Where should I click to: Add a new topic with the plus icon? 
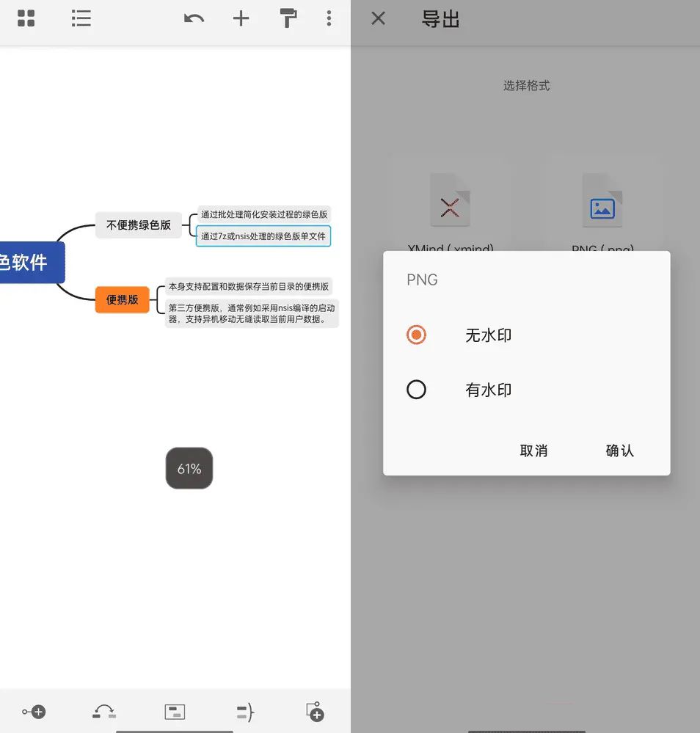click(x=241, y=18)
